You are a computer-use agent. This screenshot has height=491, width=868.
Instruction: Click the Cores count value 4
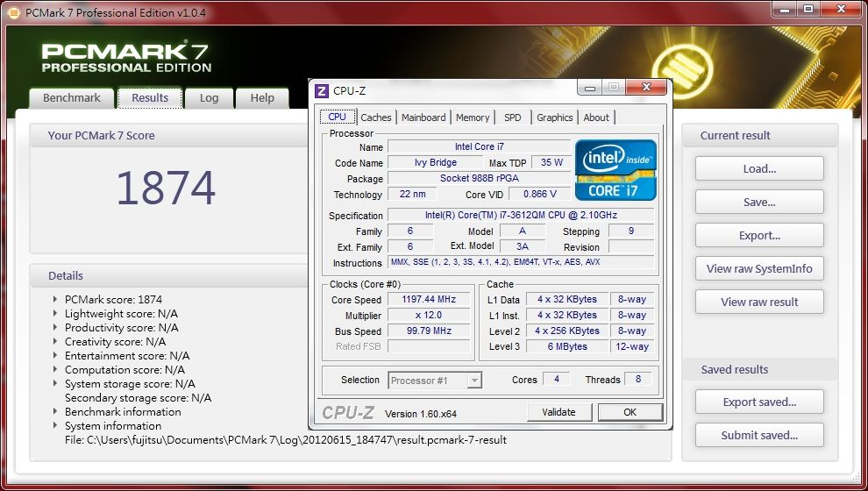tap(557, 379)
